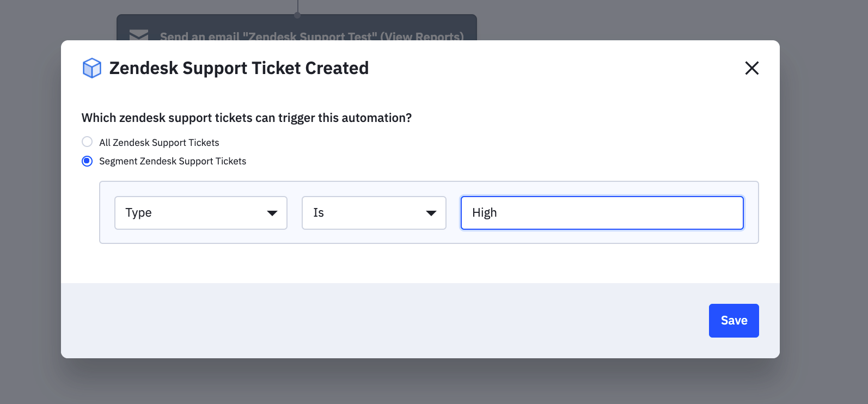Viewport: 868px width, 404px height.
Task: Open the Type field dropdown
Action: (x=201, y=213)
